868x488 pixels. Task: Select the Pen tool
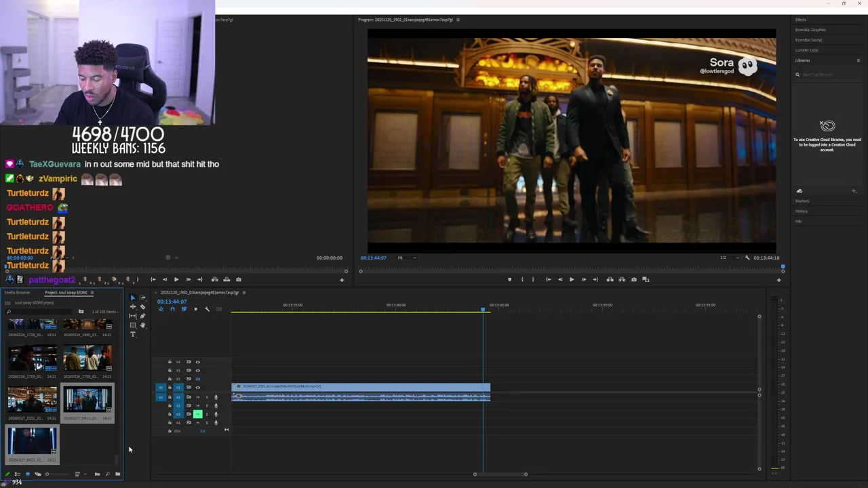(142, 316)
